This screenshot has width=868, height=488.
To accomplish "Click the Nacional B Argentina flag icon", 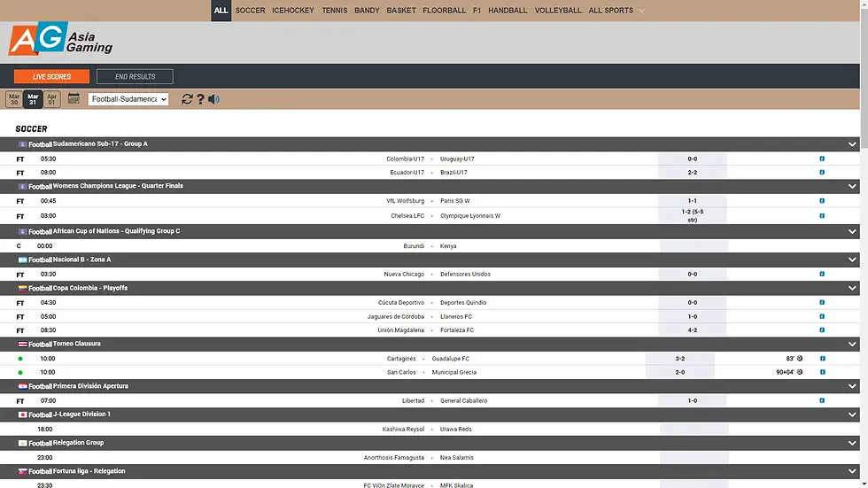I will coord(23,259).
